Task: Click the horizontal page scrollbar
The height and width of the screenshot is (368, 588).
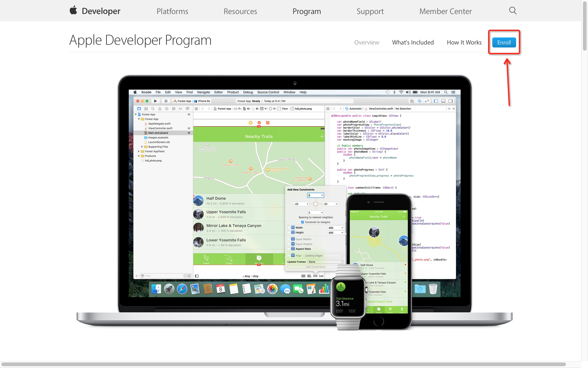Action: coord(283,364)
